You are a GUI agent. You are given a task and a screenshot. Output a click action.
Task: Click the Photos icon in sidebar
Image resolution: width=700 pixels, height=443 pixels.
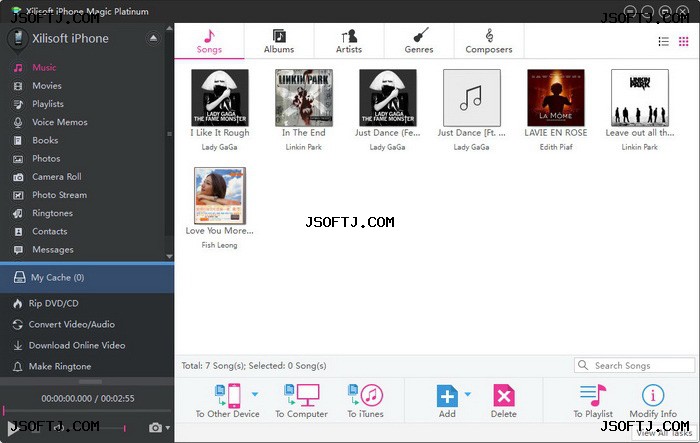pos(18,159)
